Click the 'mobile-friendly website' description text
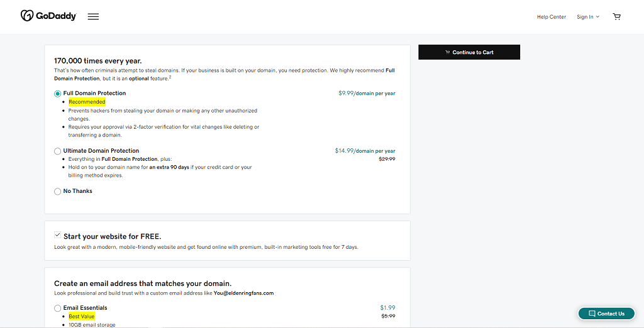 point(206,247)
